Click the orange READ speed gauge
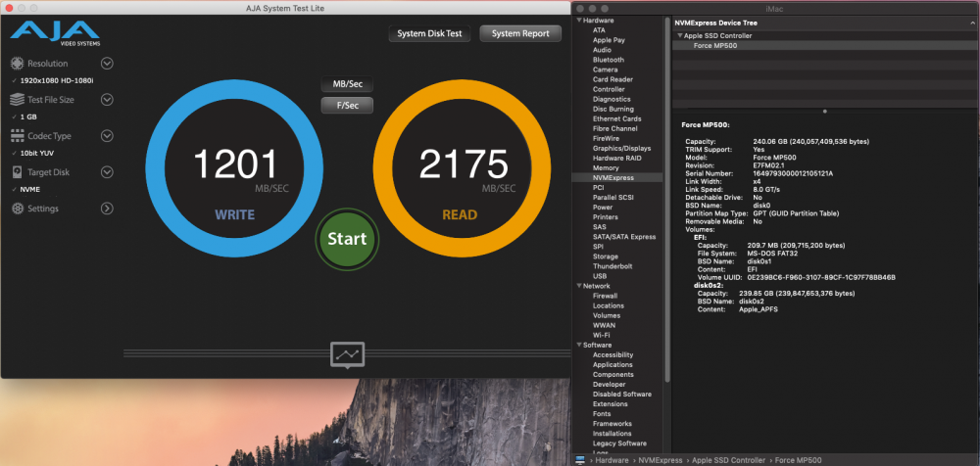Viewport: 980px width, 466px height. [x=462, y=168]
